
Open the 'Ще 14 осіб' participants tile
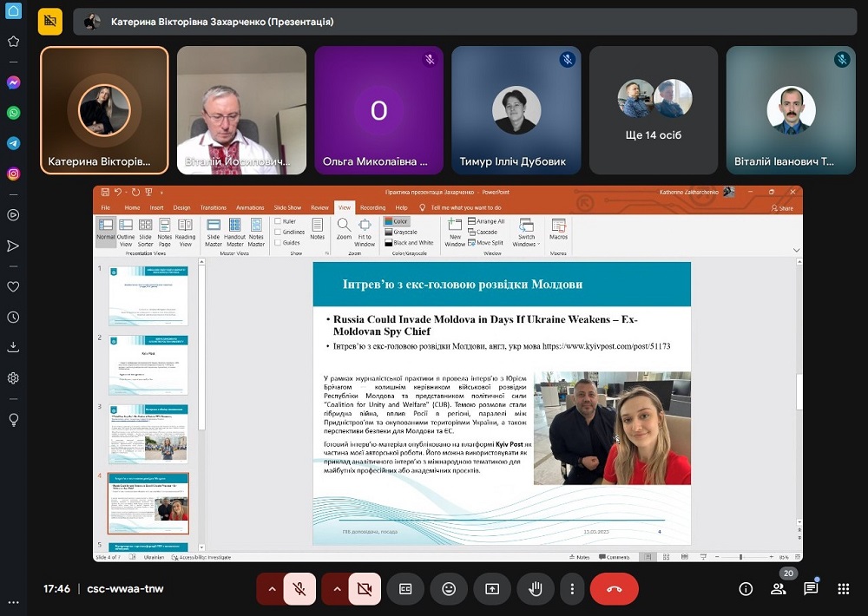tap(654, 110)
